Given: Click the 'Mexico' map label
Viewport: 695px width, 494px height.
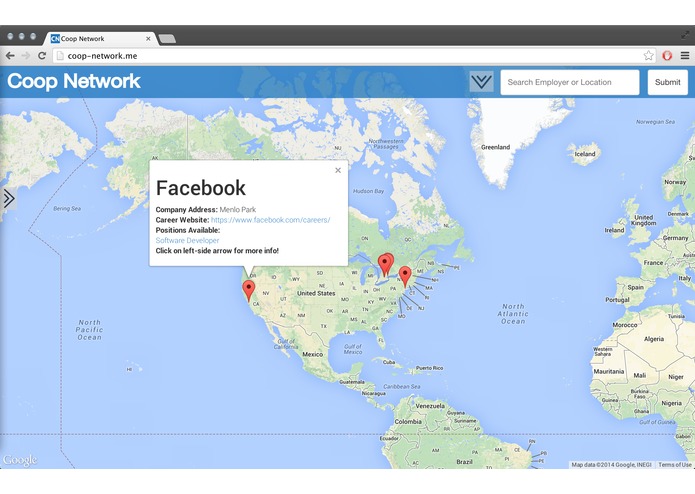Looking at the screenshot, I should (312, 354).
